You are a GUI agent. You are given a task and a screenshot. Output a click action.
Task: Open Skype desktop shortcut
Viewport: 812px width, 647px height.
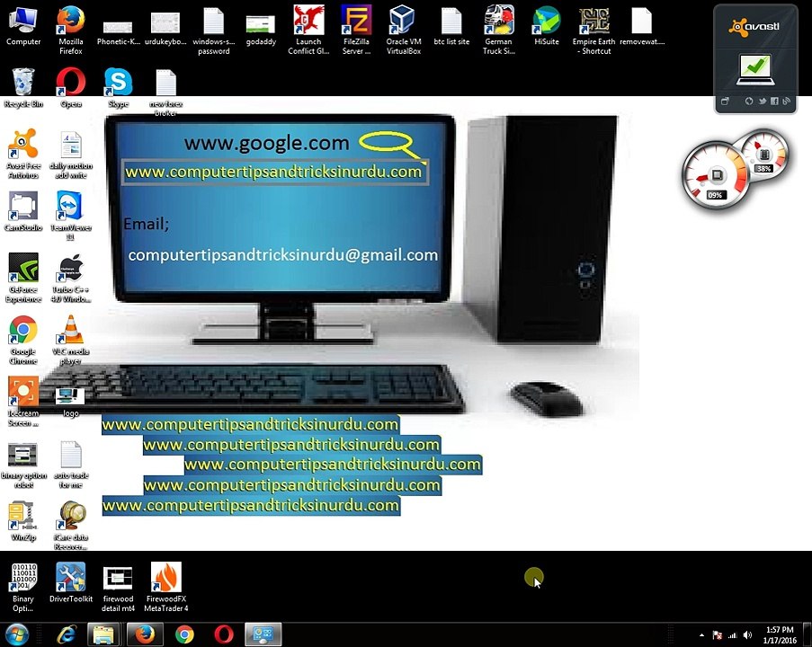click(118, 88)
